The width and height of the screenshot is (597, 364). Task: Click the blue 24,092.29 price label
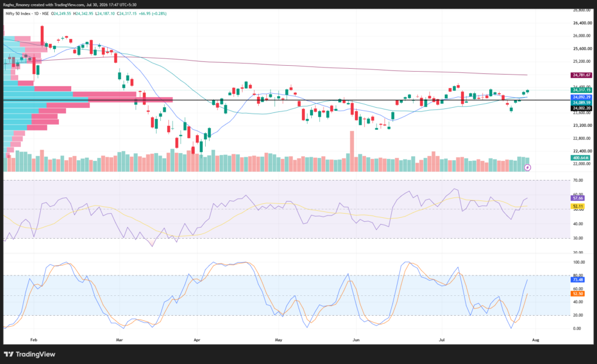tap(581, 97)
